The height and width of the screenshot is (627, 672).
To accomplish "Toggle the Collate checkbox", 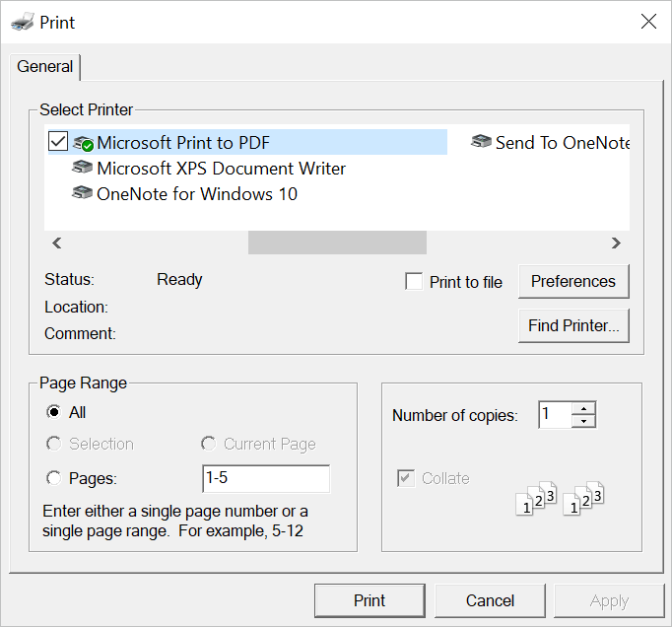I will (406, 478).
